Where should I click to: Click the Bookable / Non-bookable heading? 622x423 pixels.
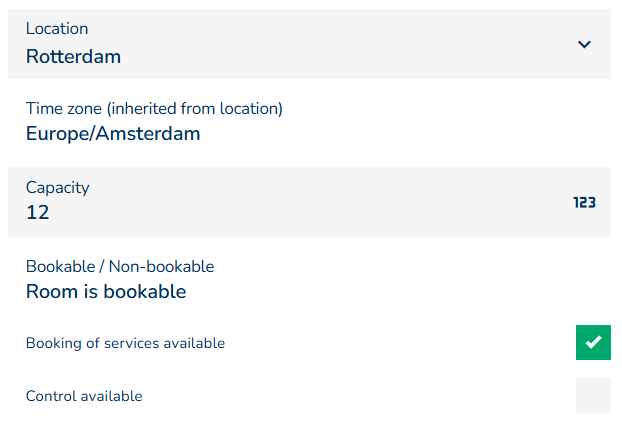pos(120,266)
